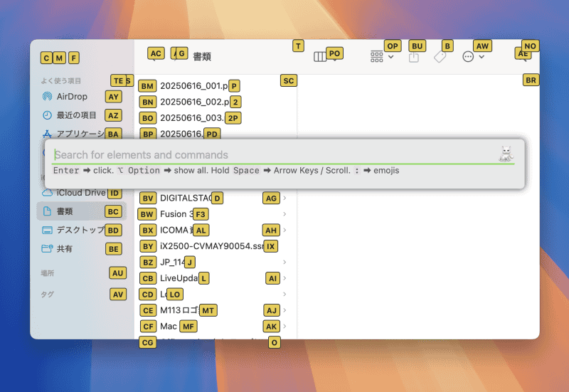Click the tag icon in the toolbar
This screenshot has height=392, width=569.
tap(440, 57)
